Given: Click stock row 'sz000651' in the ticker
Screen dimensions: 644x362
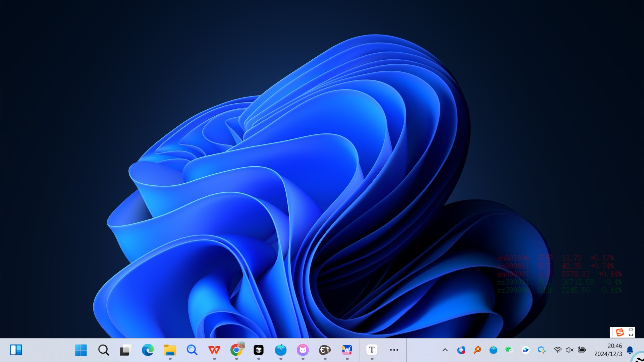Looking at the screenshot, I should [555, 266].
